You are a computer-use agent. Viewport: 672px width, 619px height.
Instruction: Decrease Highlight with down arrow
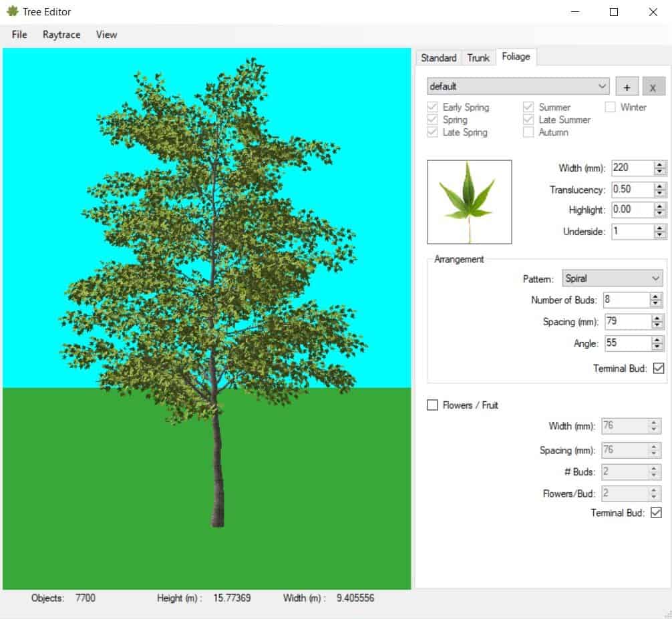pos(660,213)
